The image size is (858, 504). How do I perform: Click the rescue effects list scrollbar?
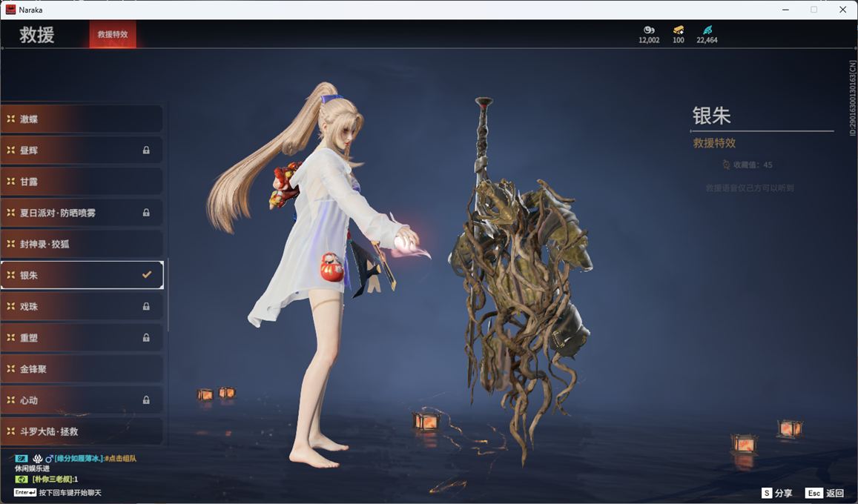(x=168, y=295)
